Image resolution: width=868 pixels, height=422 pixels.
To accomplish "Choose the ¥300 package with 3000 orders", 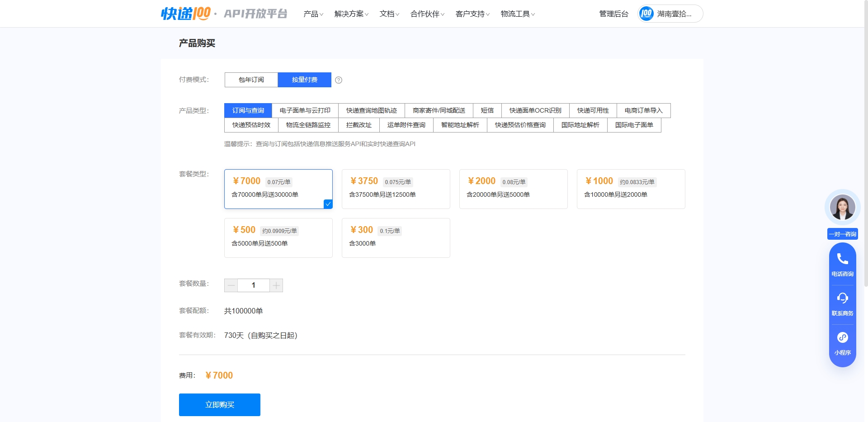I will (396, 237).
